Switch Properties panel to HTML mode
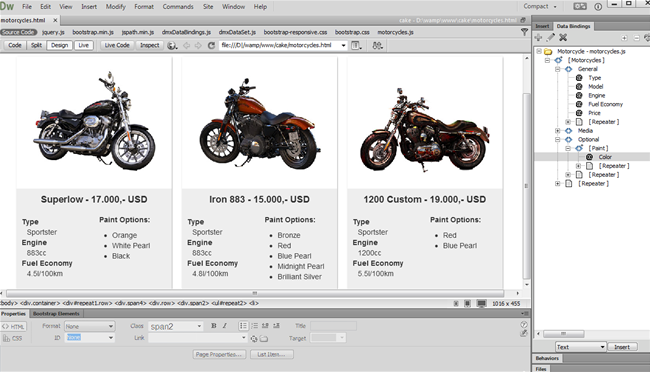Screen dimensions: 650x372 click(14, 326)
